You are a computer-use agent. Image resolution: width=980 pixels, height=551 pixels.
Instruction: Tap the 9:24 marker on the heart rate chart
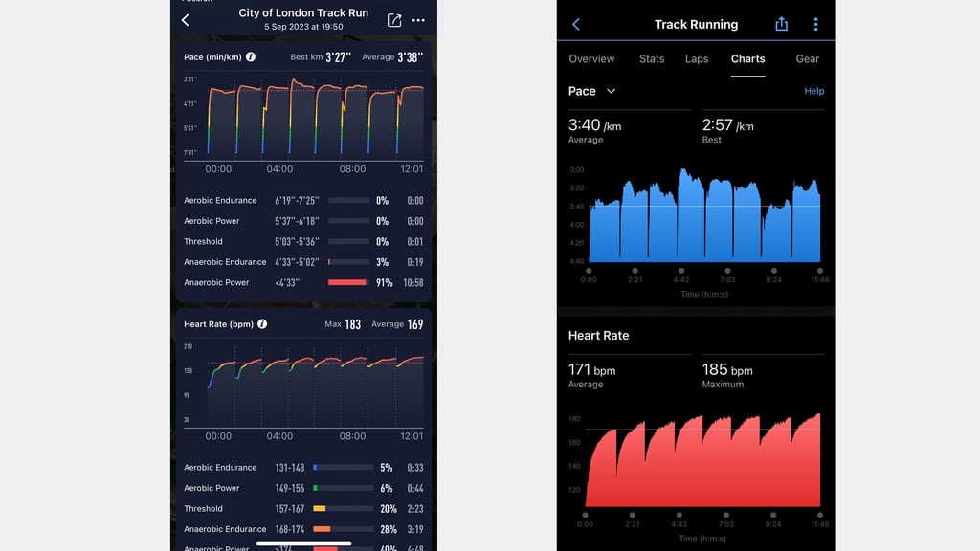pos(773,516)
